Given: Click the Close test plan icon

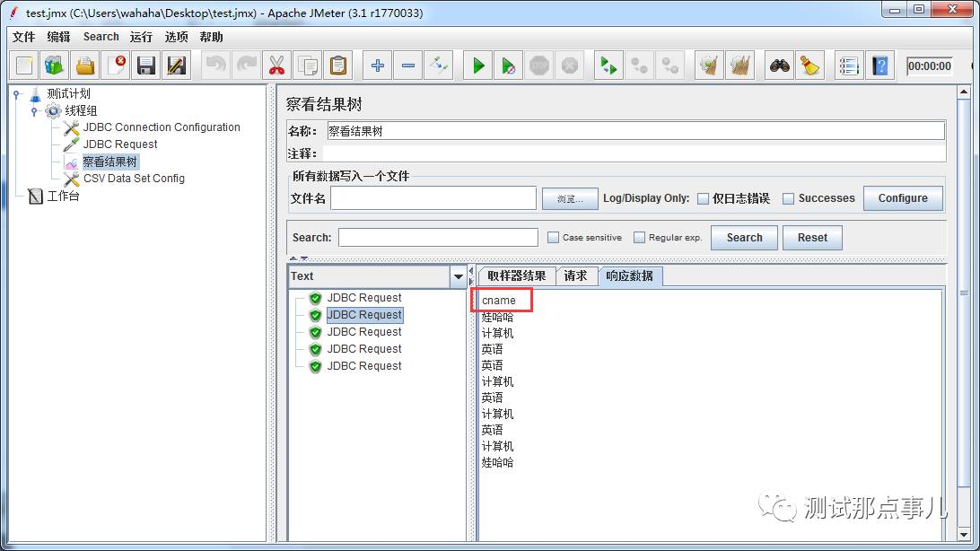Looking at the screenshot, I should [116, 66].
